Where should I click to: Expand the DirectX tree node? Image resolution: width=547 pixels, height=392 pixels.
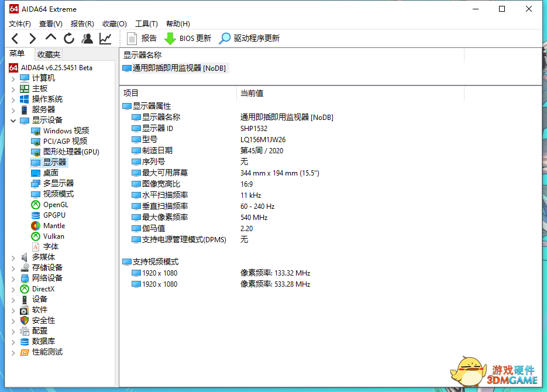click(x=13, y=290)
